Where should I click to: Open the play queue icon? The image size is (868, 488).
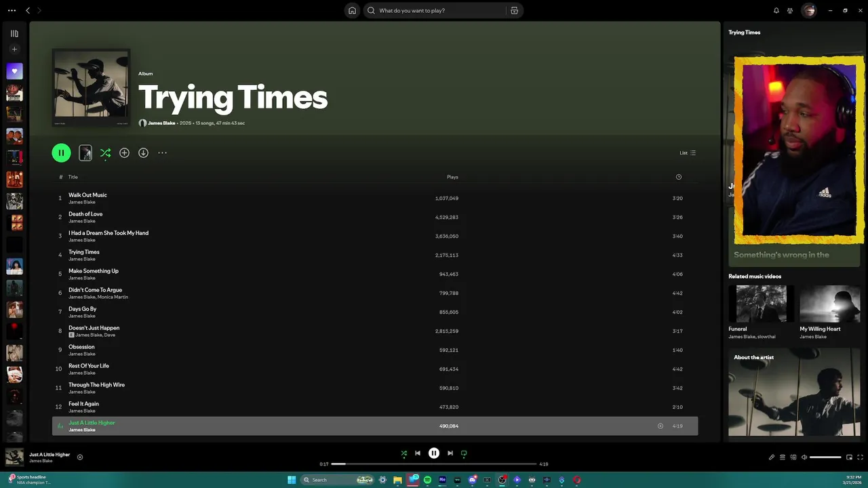pos(782,457)
